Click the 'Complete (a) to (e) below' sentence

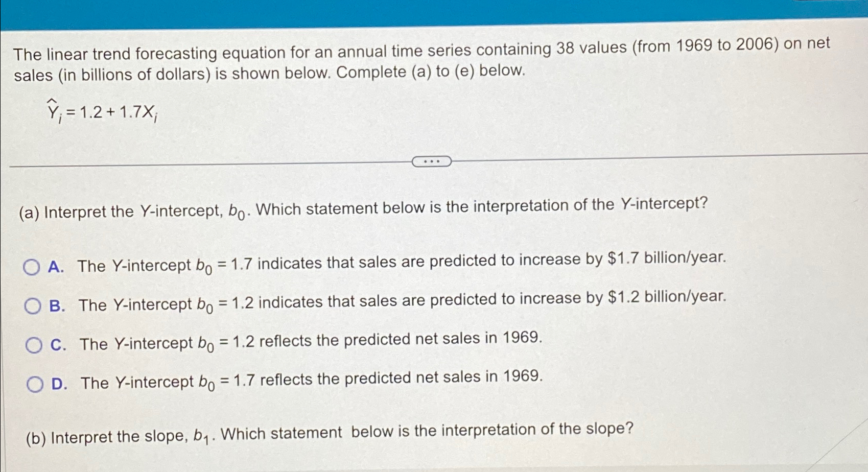point(431,72)
